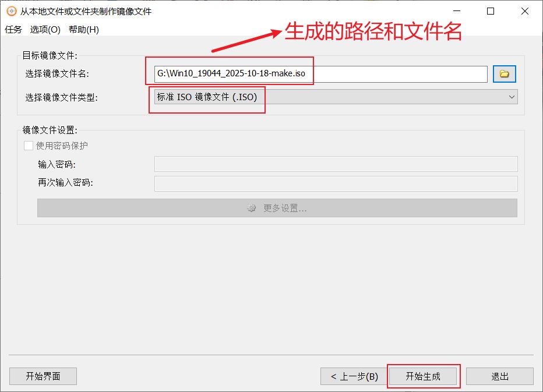Viewport: 543px width, 392px height.
Task: Click the 再次输入密码 confirm field
Action: coord(336,183)
